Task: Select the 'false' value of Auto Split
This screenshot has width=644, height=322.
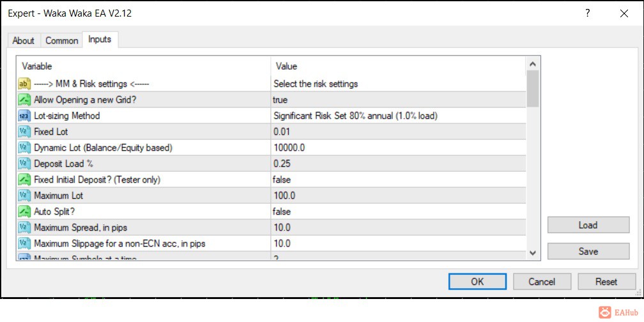Action: coord(282,211)
